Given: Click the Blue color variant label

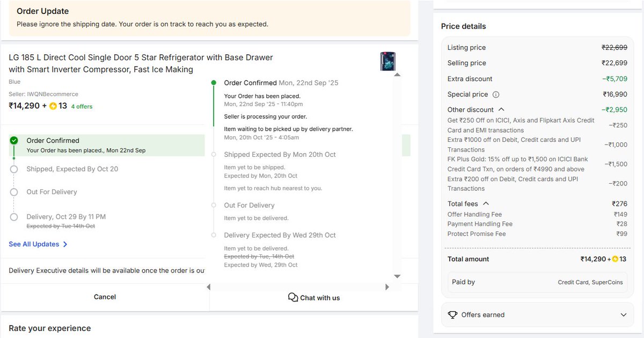Looking at the screenshot, I should [14, 82].
